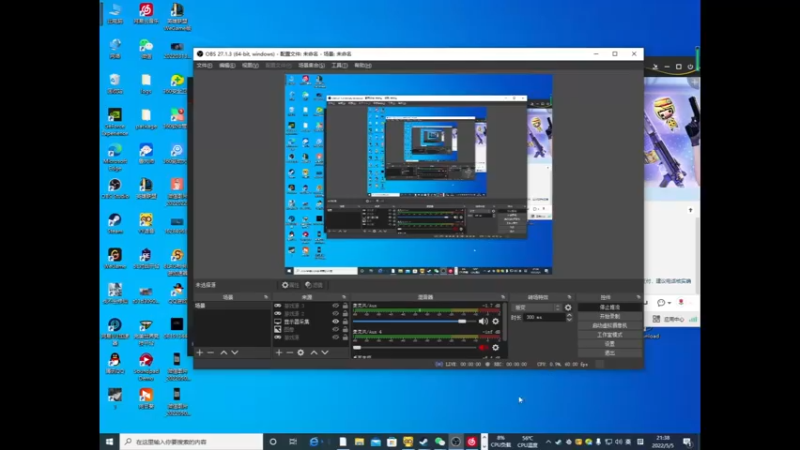The image size is (800, 450).
Task: Click the audio mixer vertical scrollbar
Action: [505, 321]
